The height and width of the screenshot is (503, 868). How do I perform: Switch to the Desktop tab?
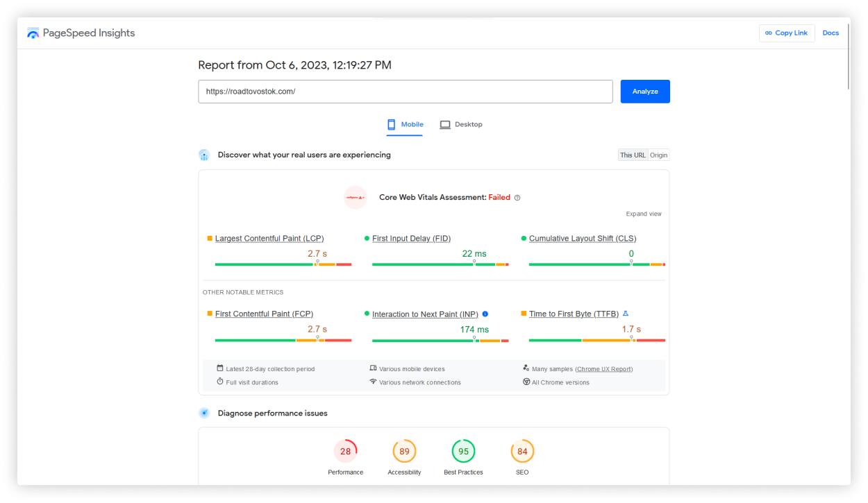point(461,125)
